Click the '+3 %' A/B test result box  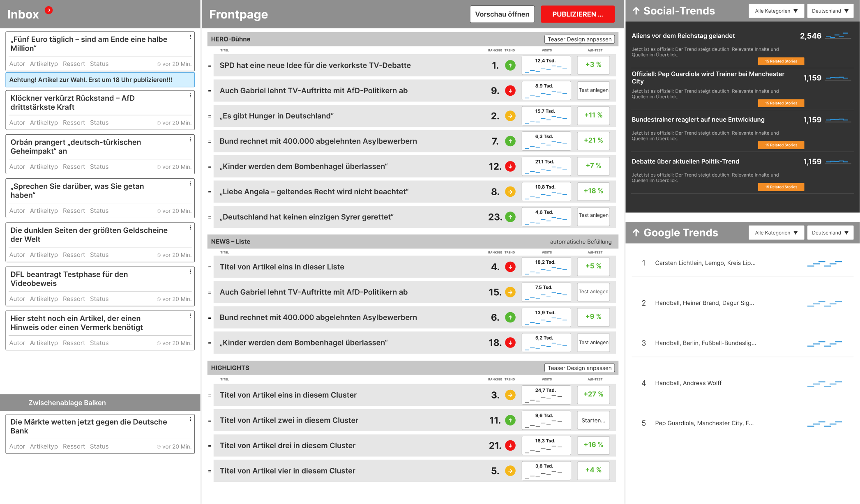(593, 65)
